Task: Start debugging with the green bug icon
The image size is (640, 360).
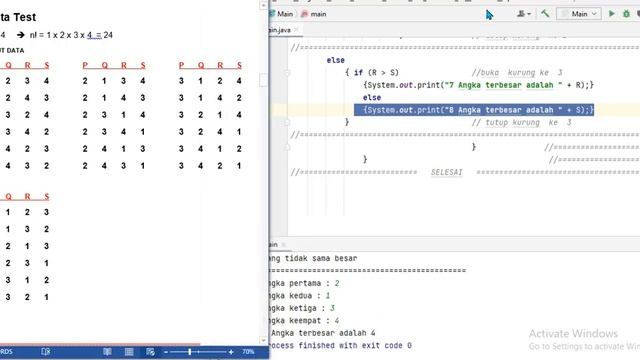Action: point(626,14)
